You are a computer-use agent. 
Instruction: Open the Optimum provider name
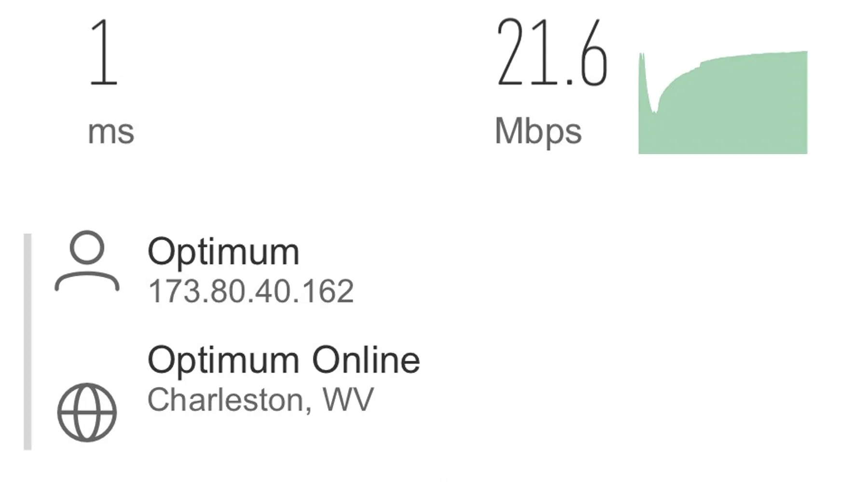click(x=223, y=252)
